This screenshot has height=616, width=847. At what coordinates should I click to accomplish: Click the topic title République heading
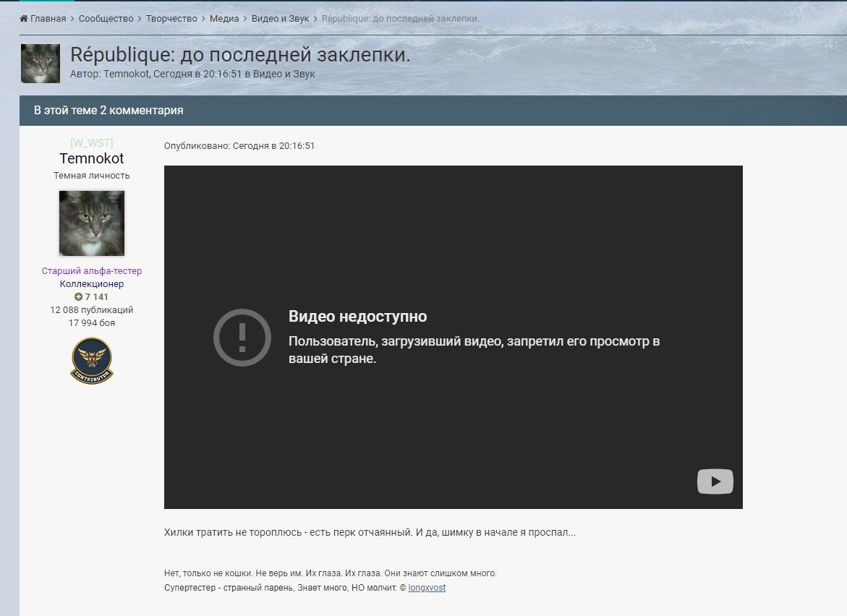click(240, 54)
